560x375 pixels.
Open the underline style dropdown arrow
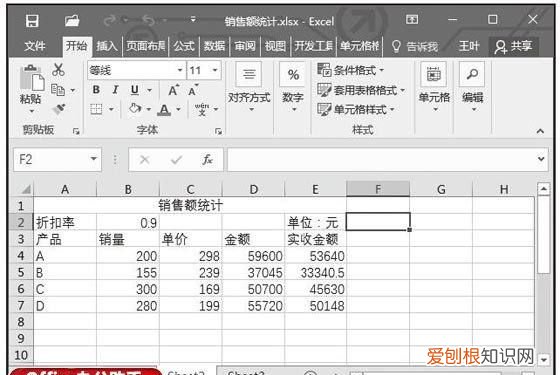coord(150,90)
